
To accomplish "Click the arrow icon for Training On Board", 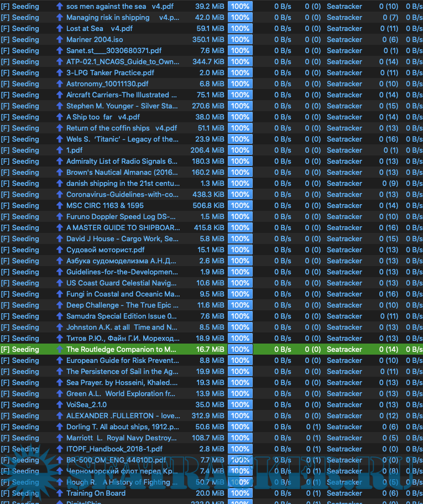I will pyautogui.click(x=60, y=493).
